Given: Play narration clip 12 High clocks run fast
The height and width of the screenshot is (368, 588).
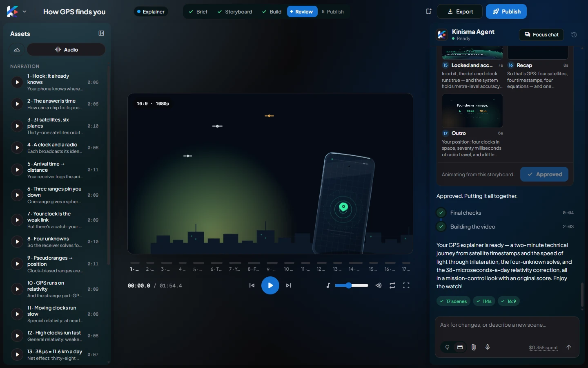Looking at the screenshot, I should (x=17, y=336).
